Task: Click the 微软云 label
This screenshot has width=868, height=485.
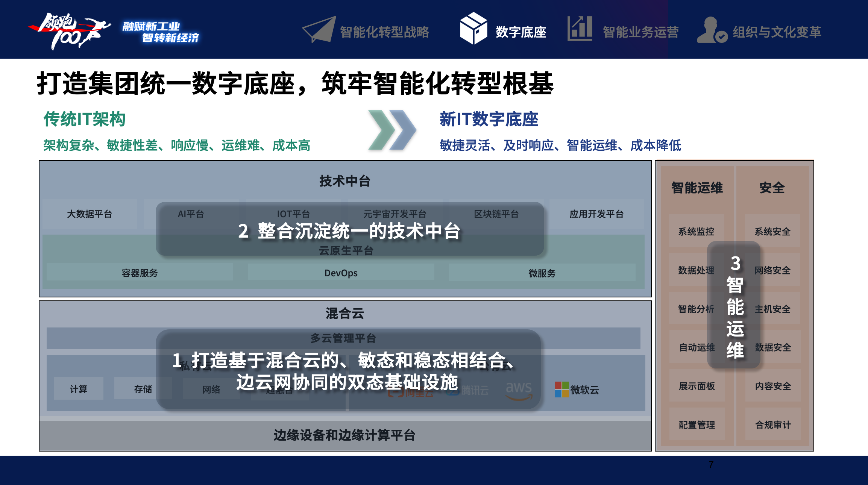Action: click(x=585, y=390)
